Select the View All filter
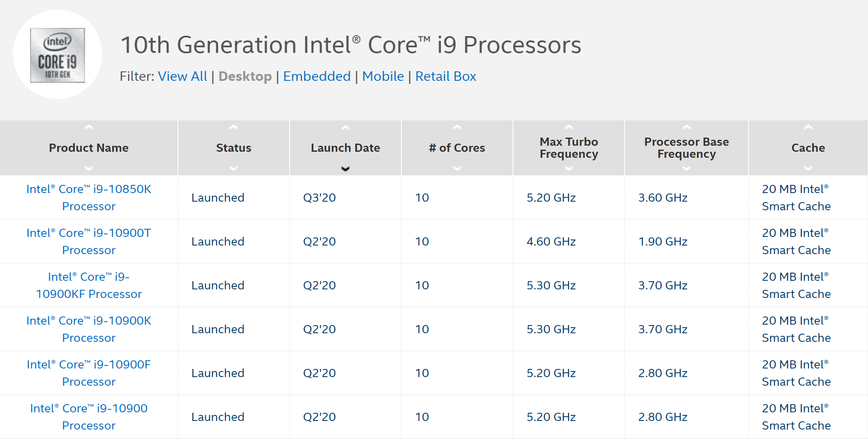 [182, 76]
